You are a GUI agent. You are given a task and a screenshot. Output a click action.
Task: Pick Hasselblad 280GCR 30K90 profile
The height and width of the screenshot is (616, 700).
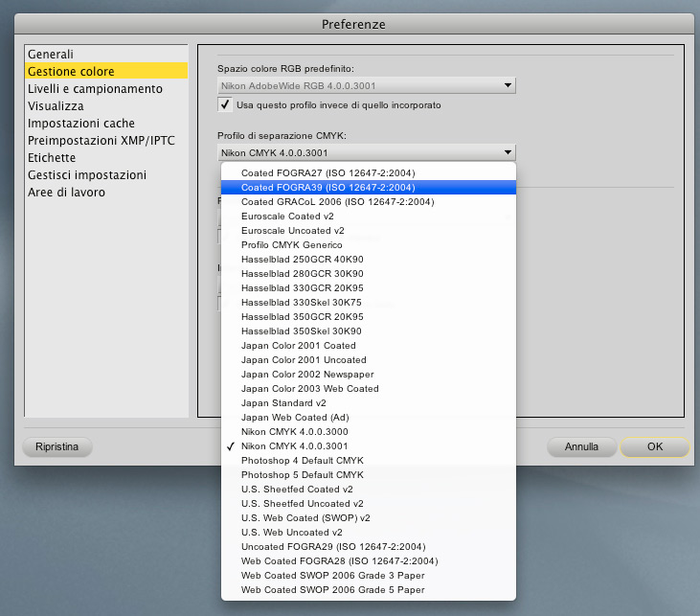[x=369, y=273]
